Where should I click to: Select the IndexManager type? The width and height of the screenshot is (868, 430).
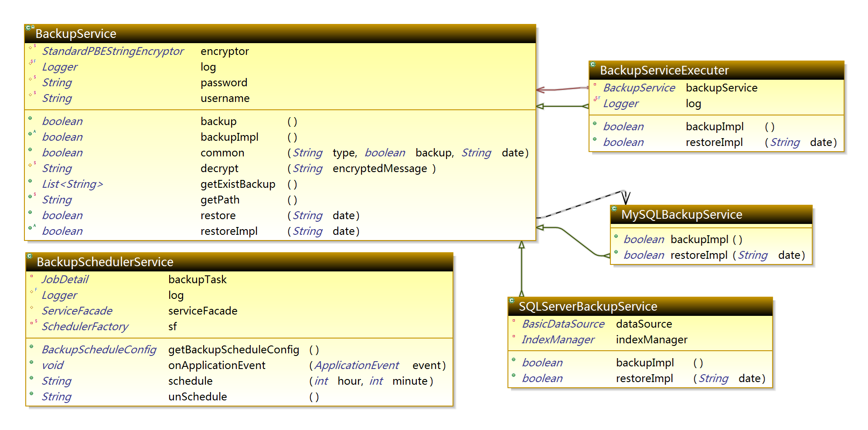tap(558, 340)
